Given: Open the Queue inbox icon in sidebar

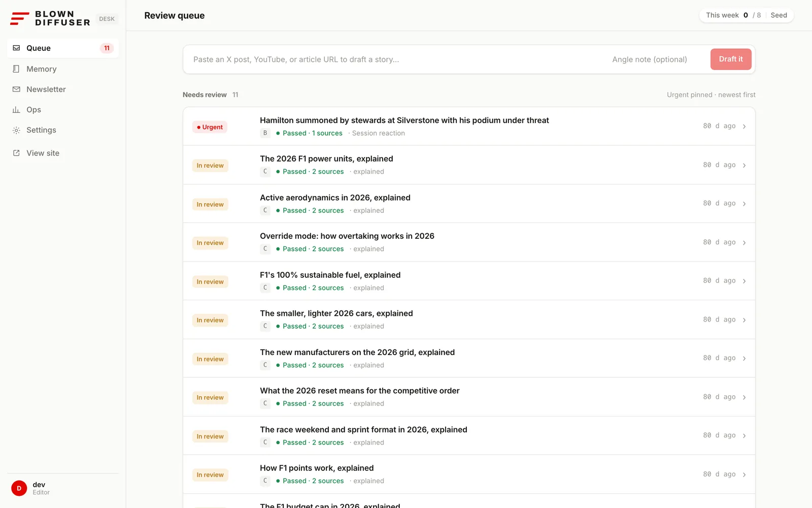Looking at the screenshot, I should (x=16, y=48).
